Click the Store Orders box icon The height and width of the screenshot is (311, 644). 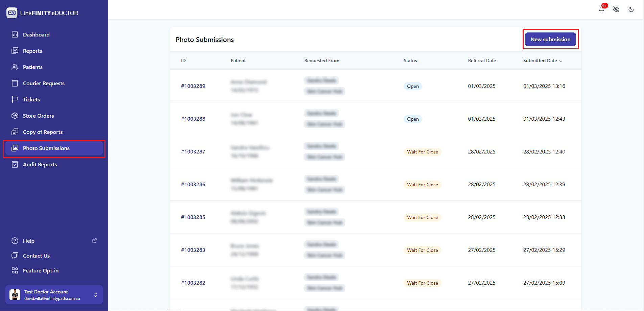pos(15,116)
